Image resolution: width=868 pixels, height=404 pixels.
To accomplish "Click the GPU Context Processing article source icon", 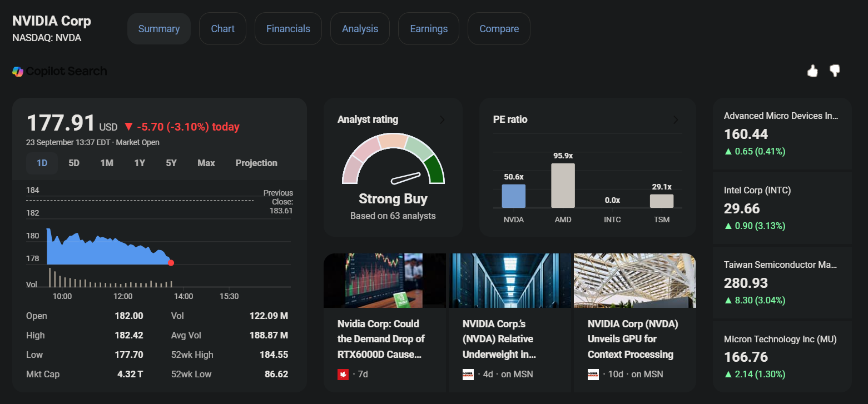I will 593,375.
